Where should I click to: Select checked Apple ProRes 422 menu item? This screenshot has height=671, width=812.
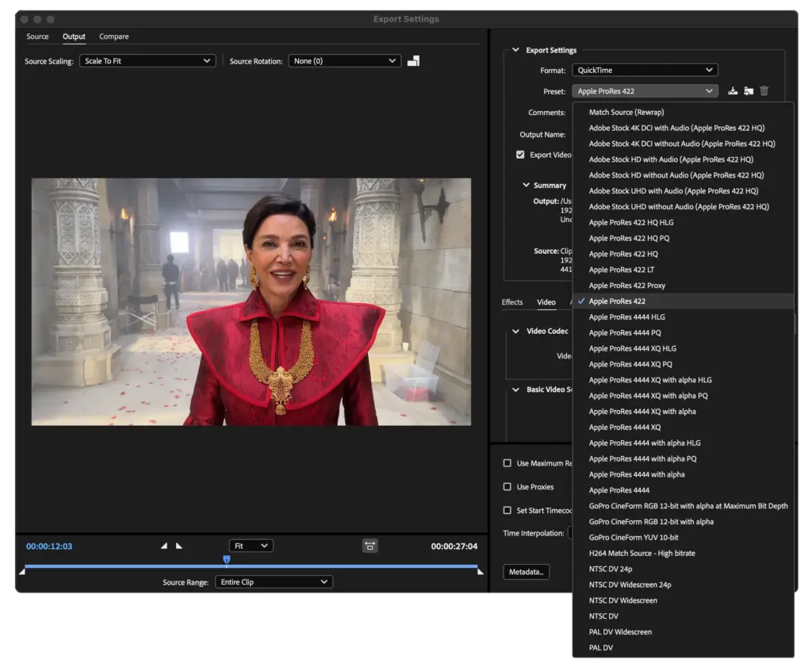683,301
